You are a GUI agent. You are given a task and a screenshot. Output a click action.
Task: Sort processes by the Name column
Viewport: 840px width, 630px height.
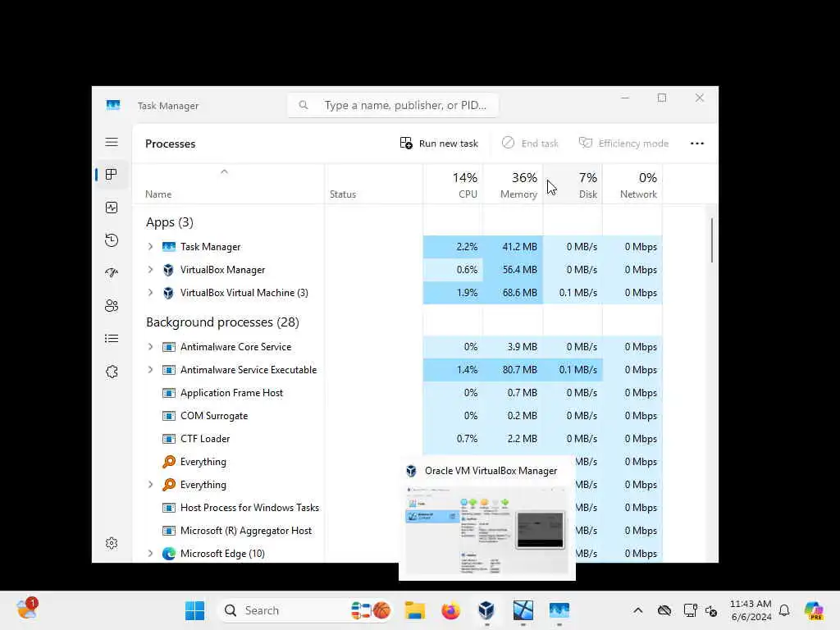[228, 184]
